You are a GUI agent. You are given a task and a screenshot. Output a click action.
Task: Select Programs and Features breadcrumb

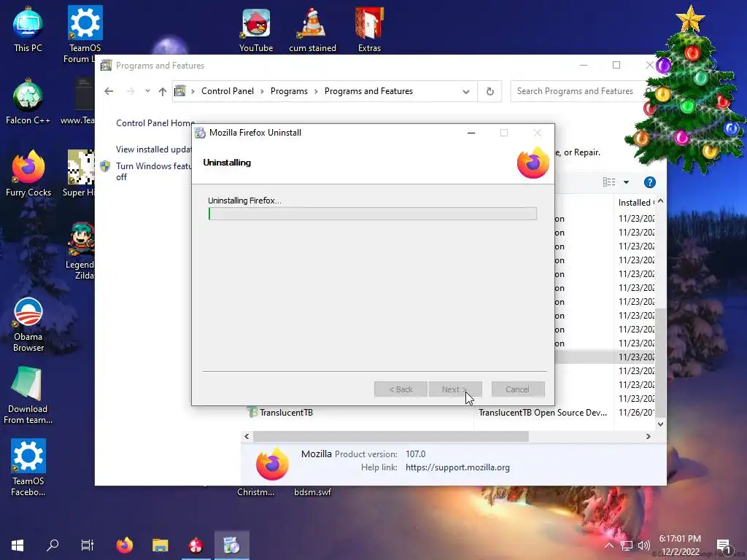[368, 91]
